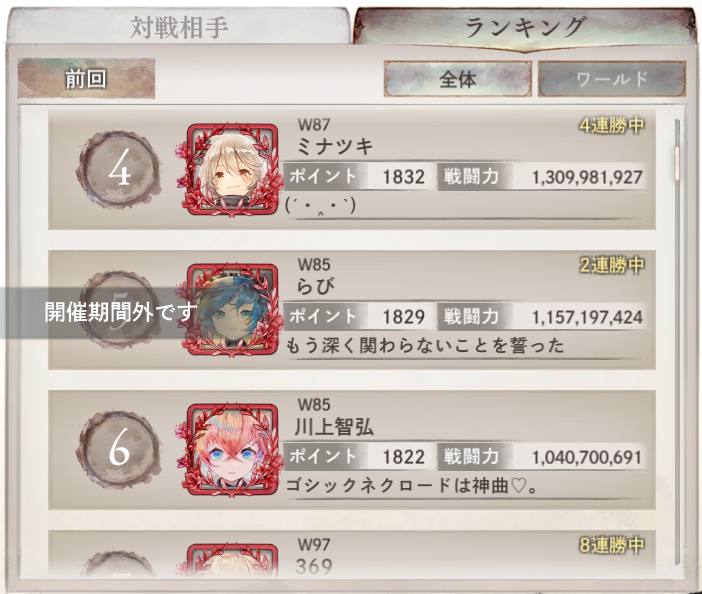Select 川上智弘's pink-haired avatar icon

[231, 449]
